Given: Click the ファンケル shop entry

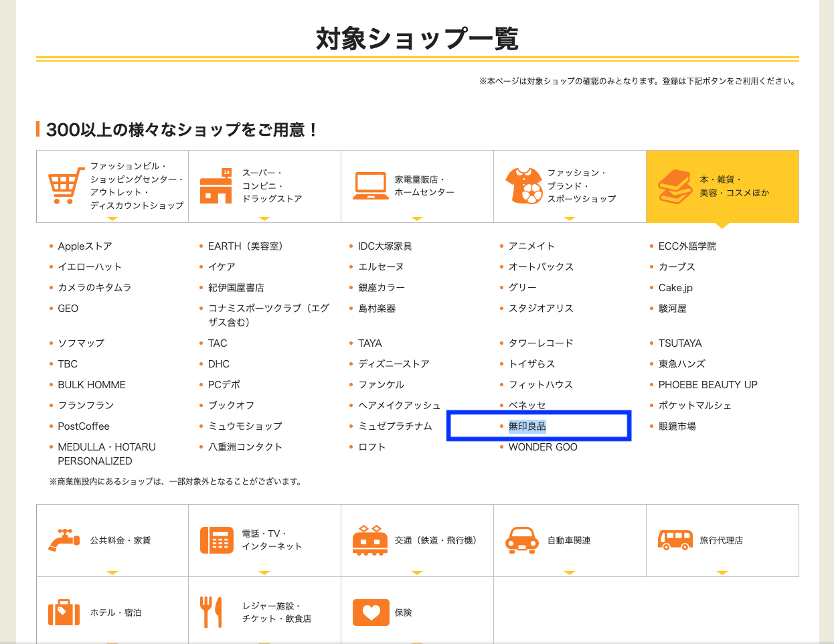Looking at the screenshot, I should click(382, 385).
